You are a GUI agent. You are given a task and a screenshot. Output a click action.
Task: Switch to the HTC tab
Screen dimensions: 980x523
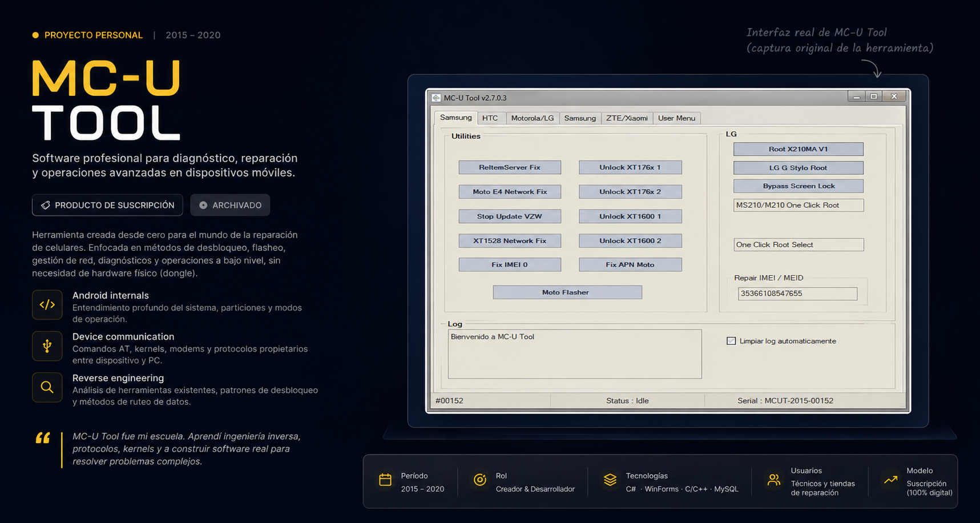(x=490, y=118)
